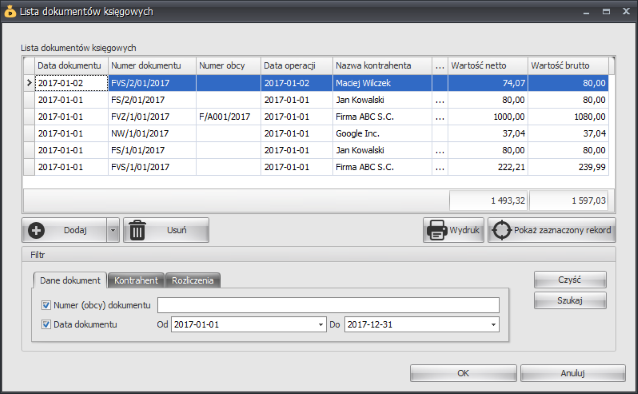Viewport: 638px width, 394px height.
Task: Sort by the Nazwa kontrahenta column header
Action: 382,66
